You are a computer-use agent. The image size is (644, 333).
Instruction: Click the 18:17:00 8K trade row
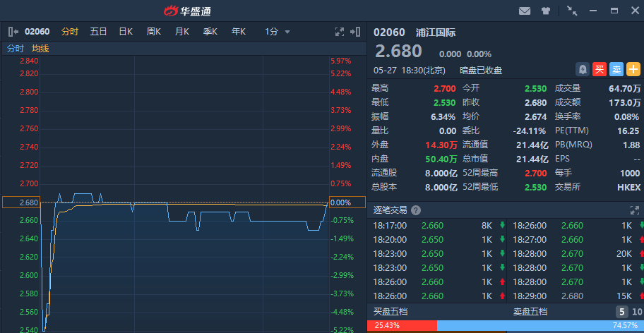pos(437,225)
